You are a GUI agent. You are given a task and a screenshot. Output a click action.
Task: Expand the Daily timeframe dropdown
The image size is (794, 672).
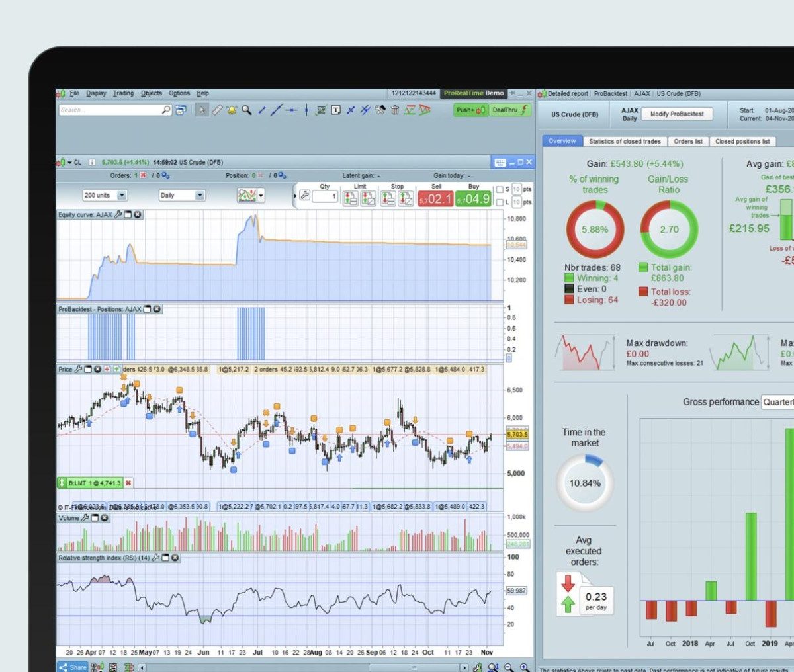(200, 196)
